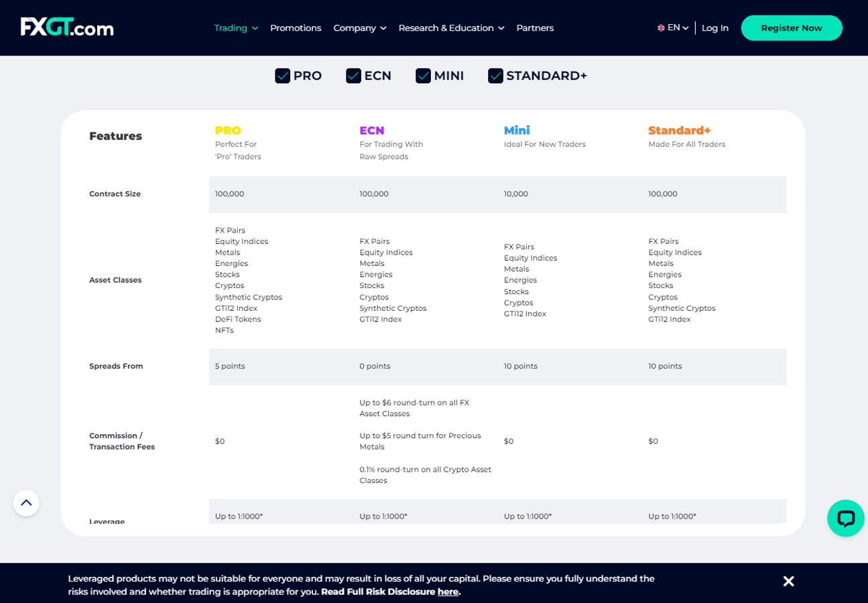Open the risk disclosure 'here' link
This screenshot has width=868, height=603.
[x=448, y=592]
